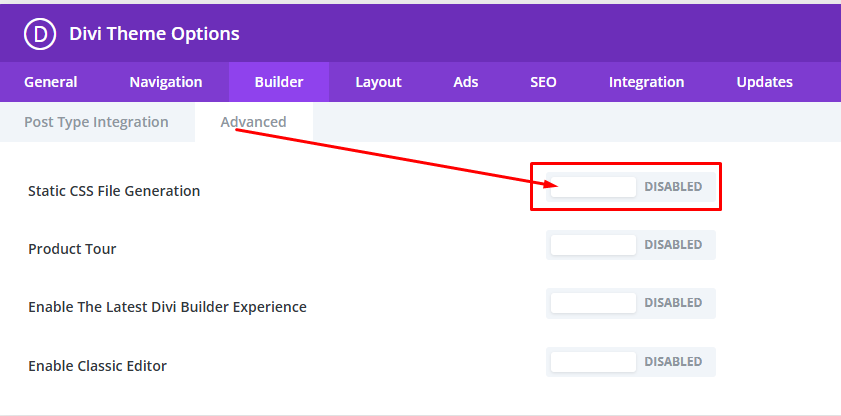Go to the Layout tab
Viewport: 841px width, 416px height.
pos(378,82)
